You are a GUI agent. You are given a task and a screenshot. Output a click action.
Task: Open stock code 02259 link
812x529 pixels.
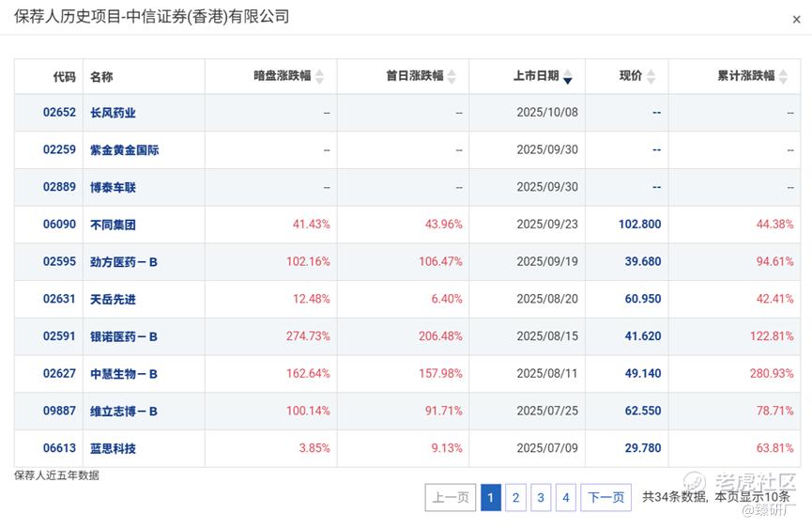coord(59,150)
